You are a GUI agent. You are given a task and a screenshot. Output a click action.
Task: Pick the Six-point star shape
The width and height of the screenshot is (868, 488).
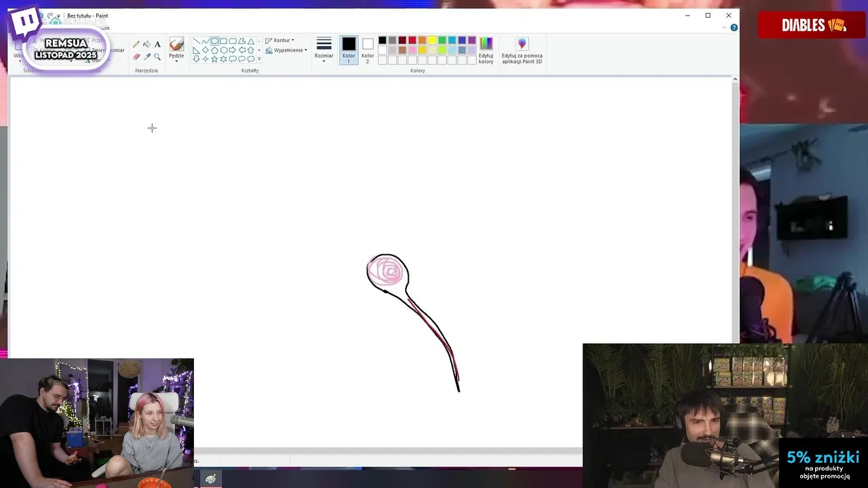pos(224,59)
